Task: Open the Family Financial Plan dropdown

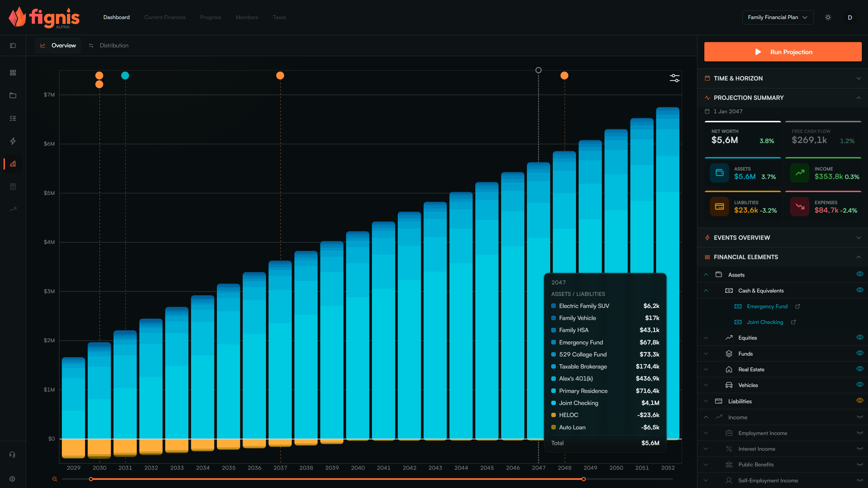Action: click(x=778, y=17)
